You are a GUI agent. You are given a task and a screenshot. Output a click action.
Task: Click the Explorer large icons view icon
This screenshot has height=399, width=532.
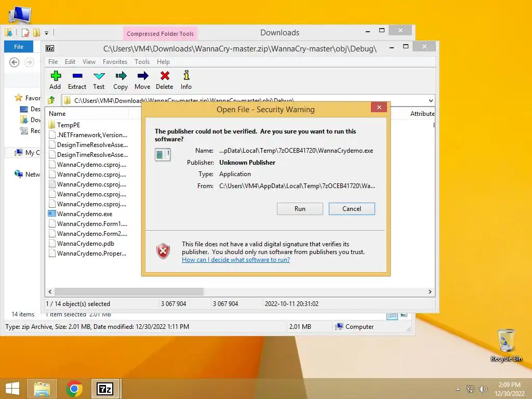pos(404,315)
